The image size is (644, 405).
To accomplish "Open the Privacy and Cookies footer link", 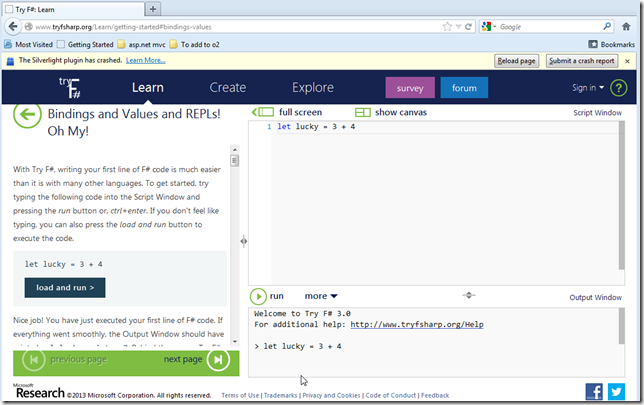I will coord(331,395).
